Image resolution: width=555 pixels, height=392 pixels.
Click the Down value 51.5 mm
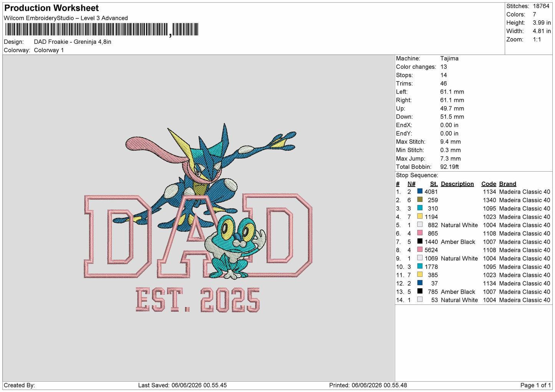point(452,117)
